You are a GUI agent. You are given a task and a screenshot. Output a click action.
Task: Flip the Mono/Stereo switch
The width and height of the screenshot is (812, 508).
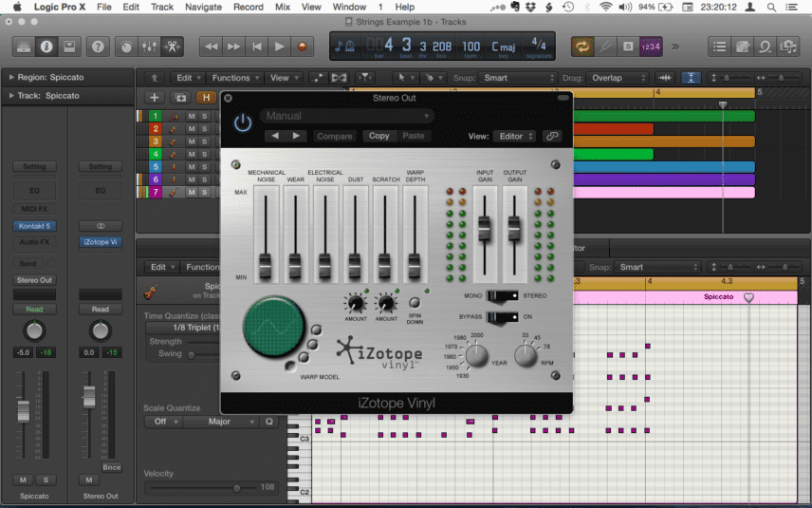click(x=503, y=296)
